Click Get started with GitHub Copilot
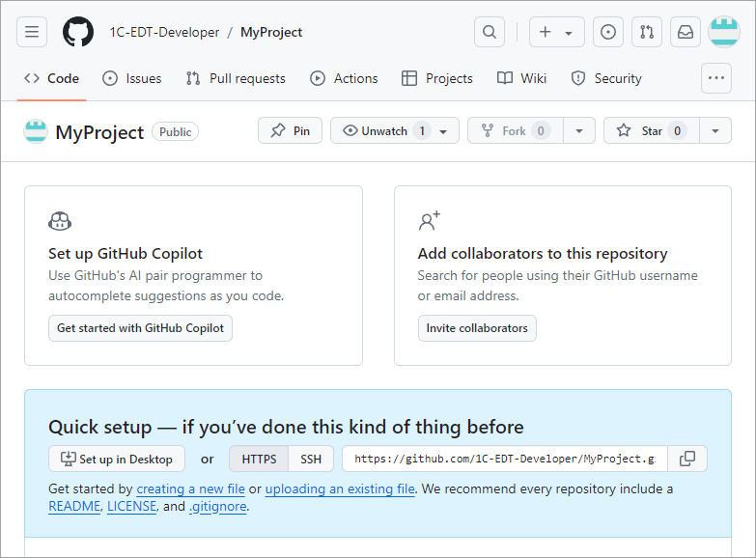 [140, 328]
